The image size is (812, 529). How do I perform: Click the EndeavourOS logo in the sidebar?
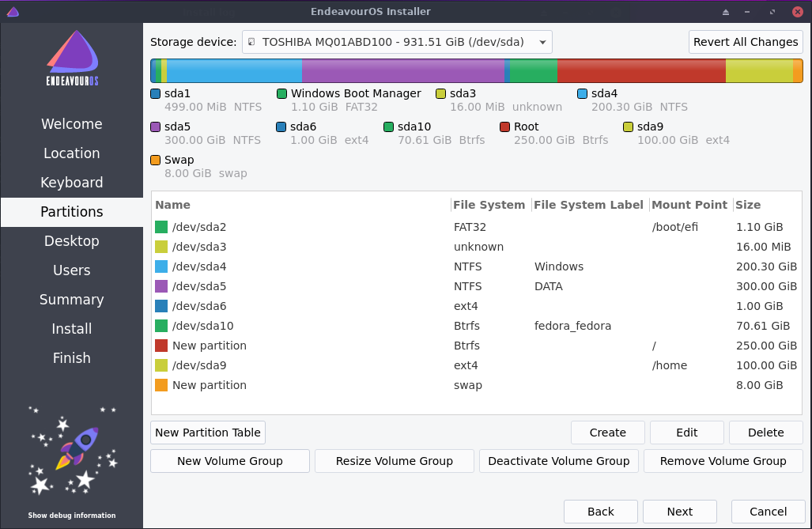(72, 60)
